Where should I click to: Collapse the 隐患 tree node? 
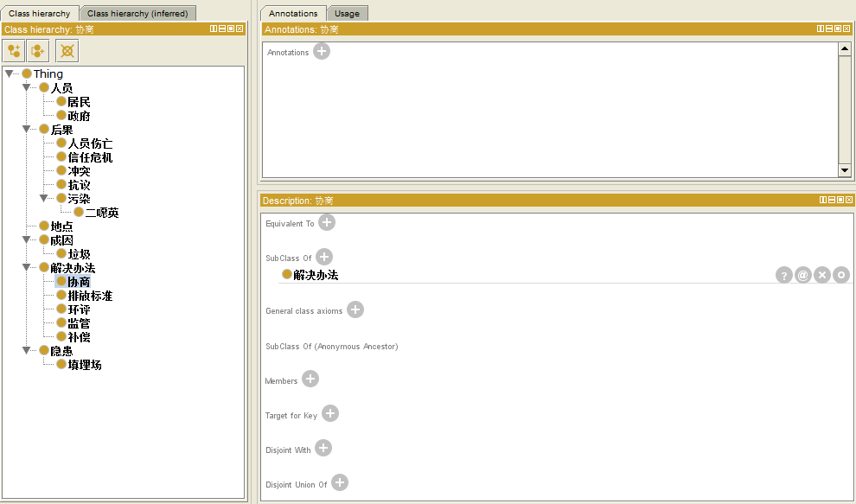tap(26, 351)
